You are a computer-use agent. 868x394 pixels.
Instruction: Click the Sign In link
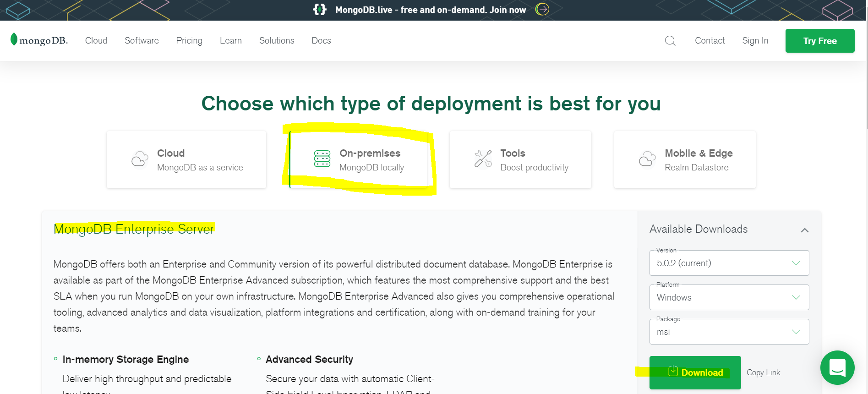[x=755, y=41]
